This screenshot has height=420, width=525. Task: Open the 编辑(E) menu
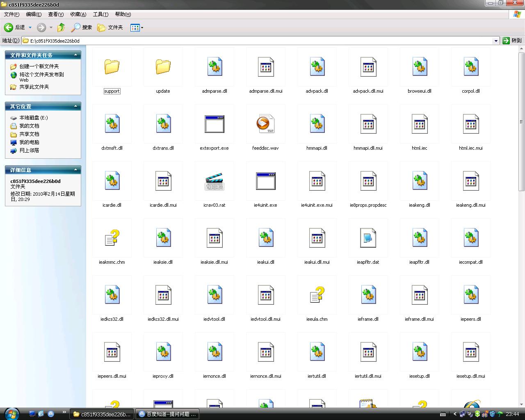coord(34,14)
